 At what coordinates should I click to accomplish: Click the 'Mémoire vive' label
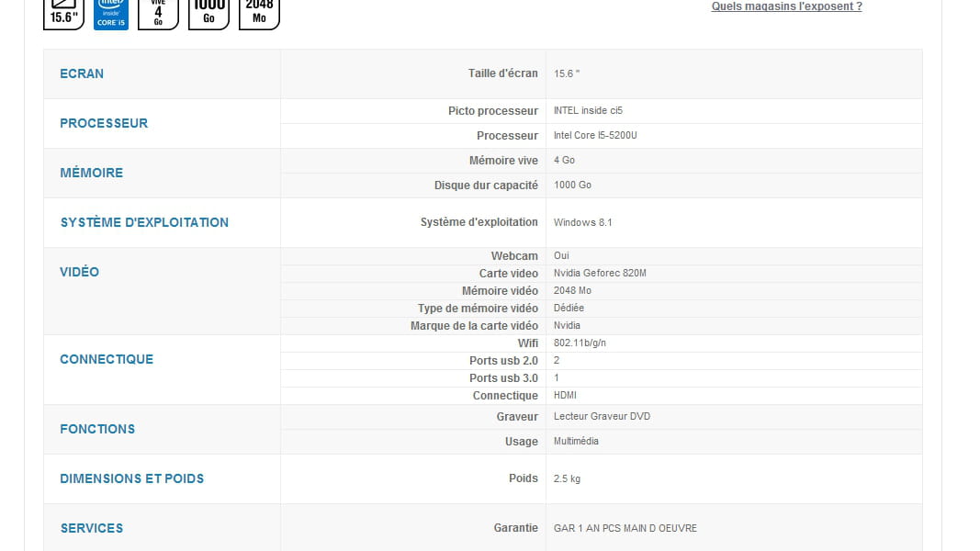[503, 161]
